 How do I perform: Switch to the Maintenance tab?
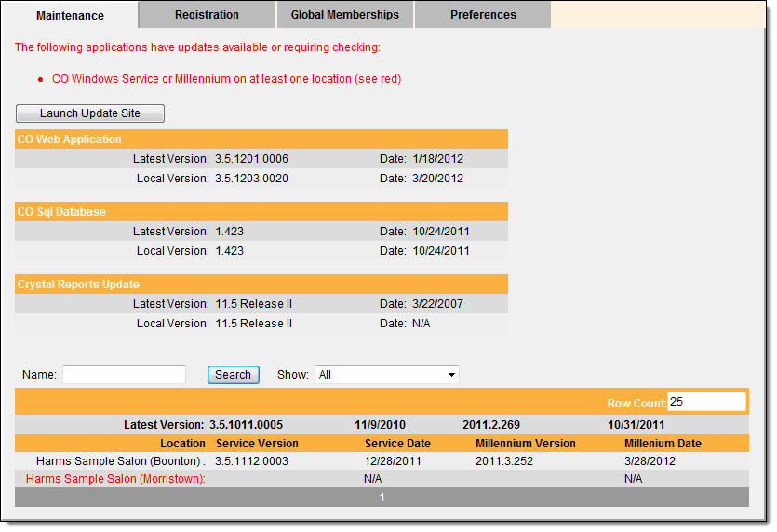[x=71, y=16]
